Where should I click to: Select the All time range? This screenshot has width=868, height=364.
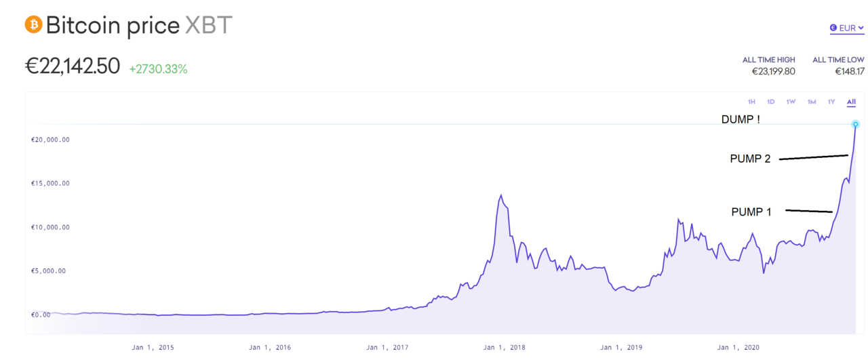tap(851, 102)
